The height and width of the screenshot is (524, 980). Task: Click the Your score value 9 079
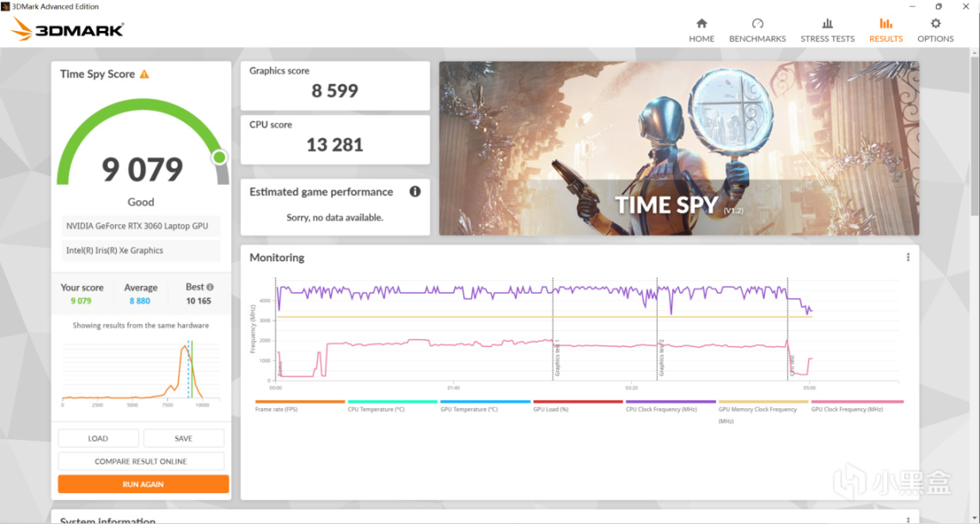click(81, 301)
